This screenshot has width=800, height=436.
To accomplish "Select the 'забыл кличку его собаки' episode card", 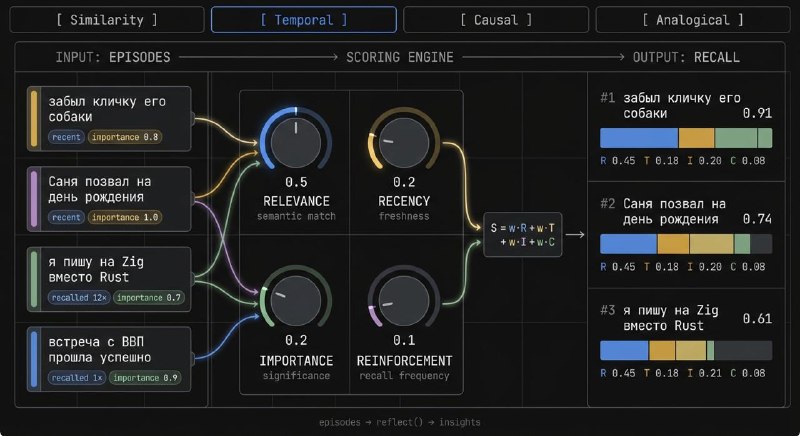I will [x=109, y=119].
